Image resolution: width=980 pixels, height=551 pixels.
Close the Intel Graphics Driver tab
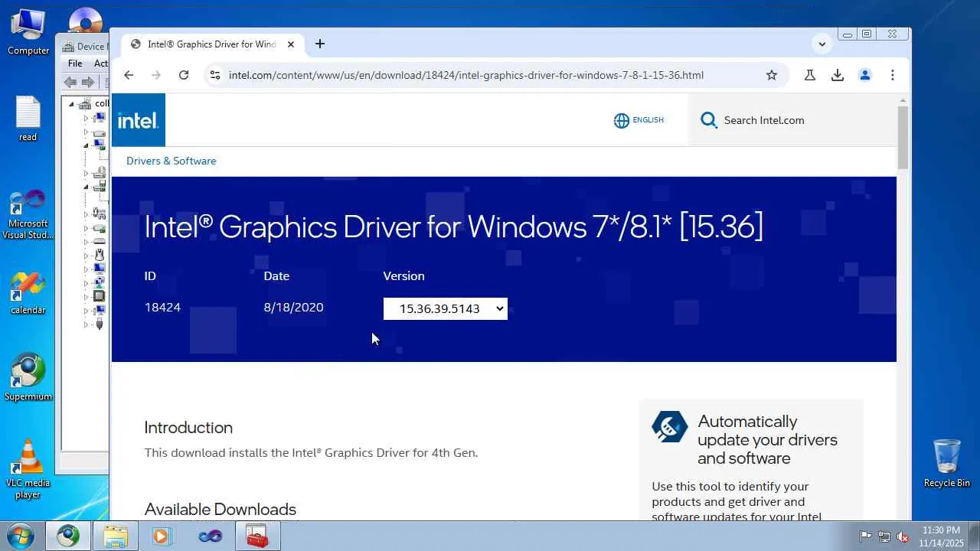[x=291, y=44]
